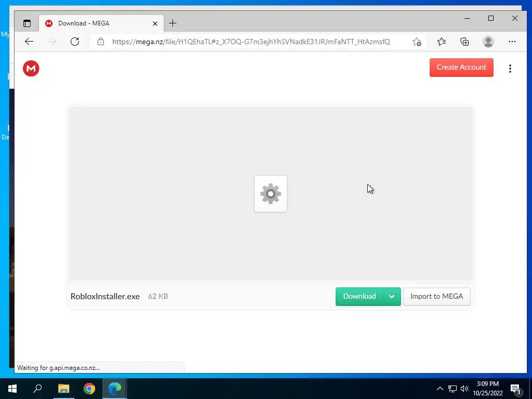Expand the Download options arrow

tap(392, 297)
